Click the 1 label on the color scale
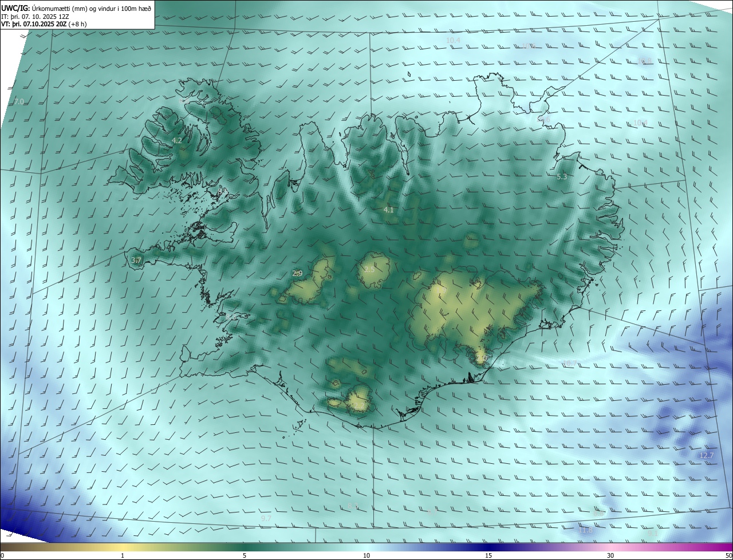Viewport: 733px width, 560px height. 123,555
